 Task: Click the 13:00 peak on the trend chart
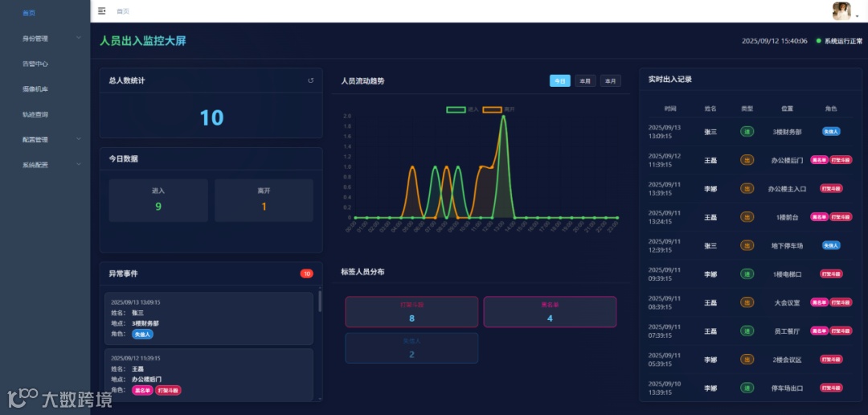[x=503, y=117]
